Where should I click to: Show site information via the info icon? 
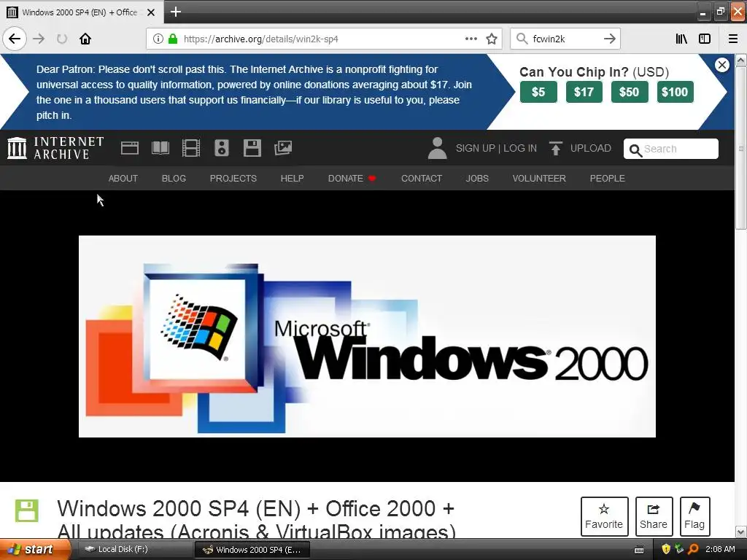(x=158, y=39)
